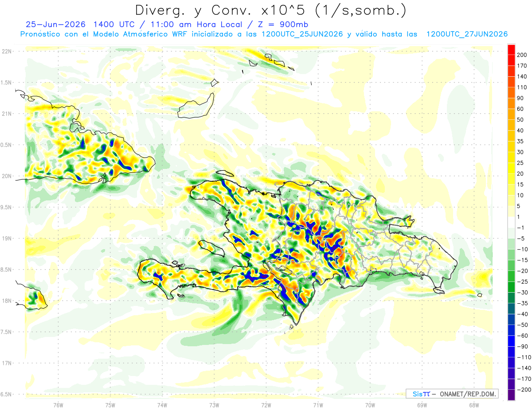
Task: Click the '71W' longitude label
Action: coord(318,405)
